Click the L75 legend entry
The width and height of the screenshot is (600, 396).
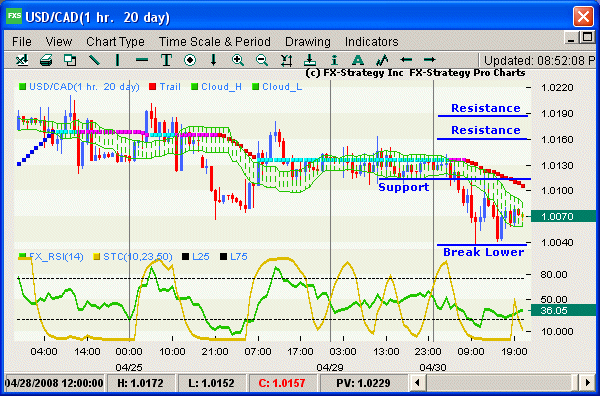point(233,257)
